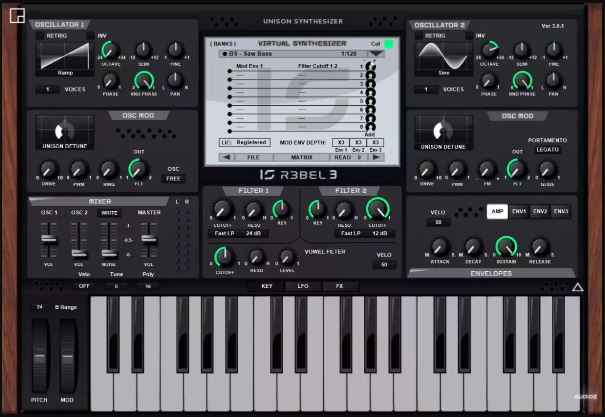Screen dimensions: 605x417
Task: Select the ENV2 tab
Action: 540,211
